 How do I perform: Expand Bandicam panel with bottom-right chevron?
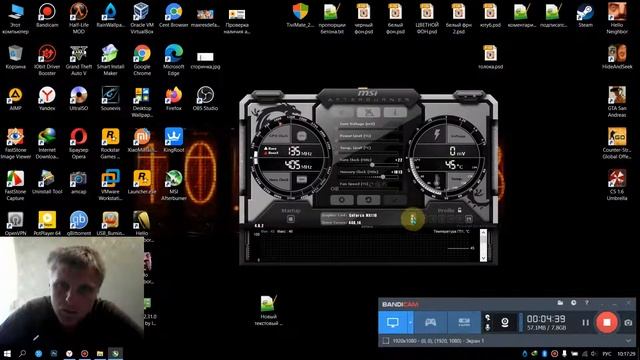coord(628,340)
